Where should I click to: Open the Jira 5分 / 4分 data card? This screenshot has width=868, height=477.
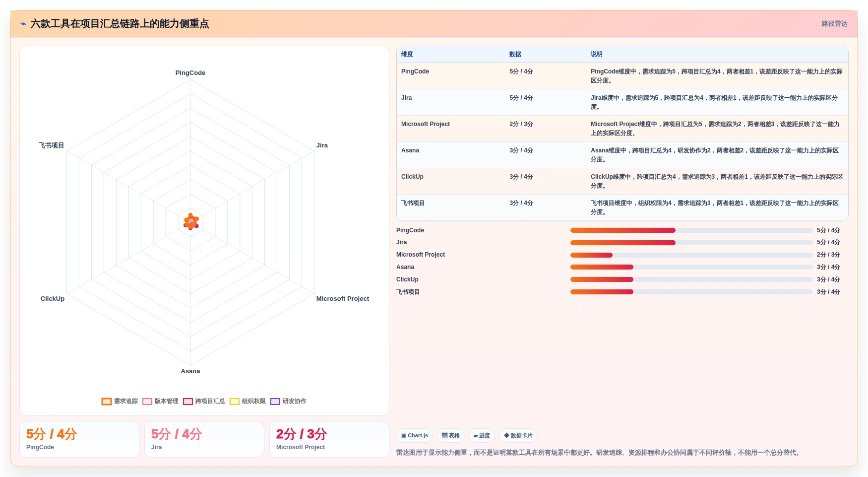(x=204, y=439)
